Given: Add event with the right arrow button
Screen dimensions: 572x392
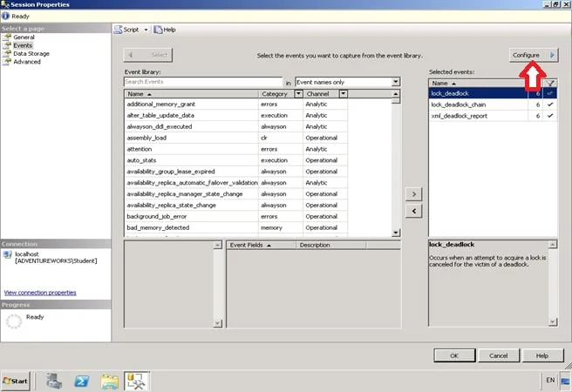Looking at the screenshot, I should click(x=414, y=194).
